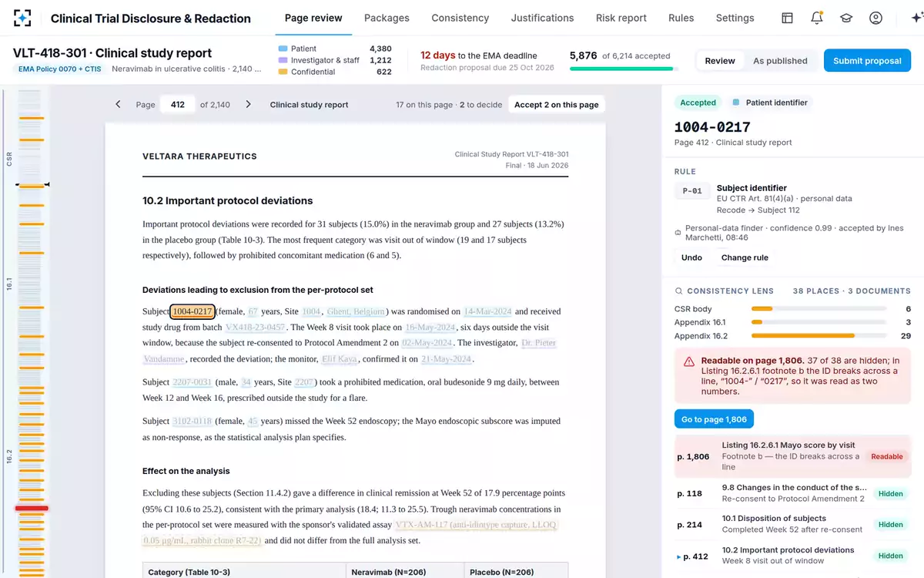Click Go to page 1,806 button
Screen dimensions: 924x578
714,419
